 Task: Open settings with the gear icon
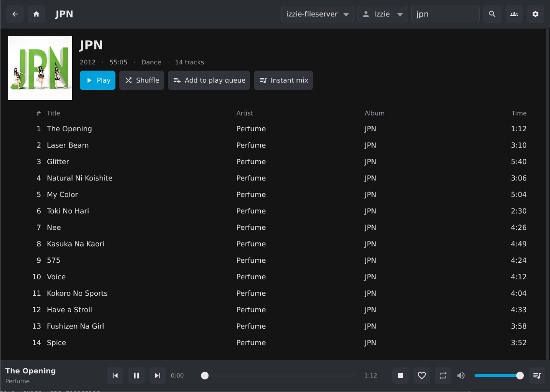[535, 14]
